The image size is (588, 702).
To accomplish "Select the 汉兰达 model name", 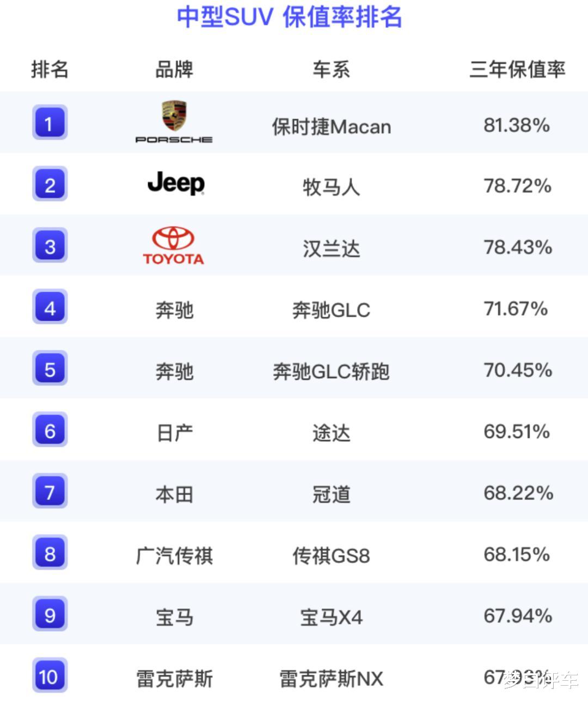I will (331, 249).
